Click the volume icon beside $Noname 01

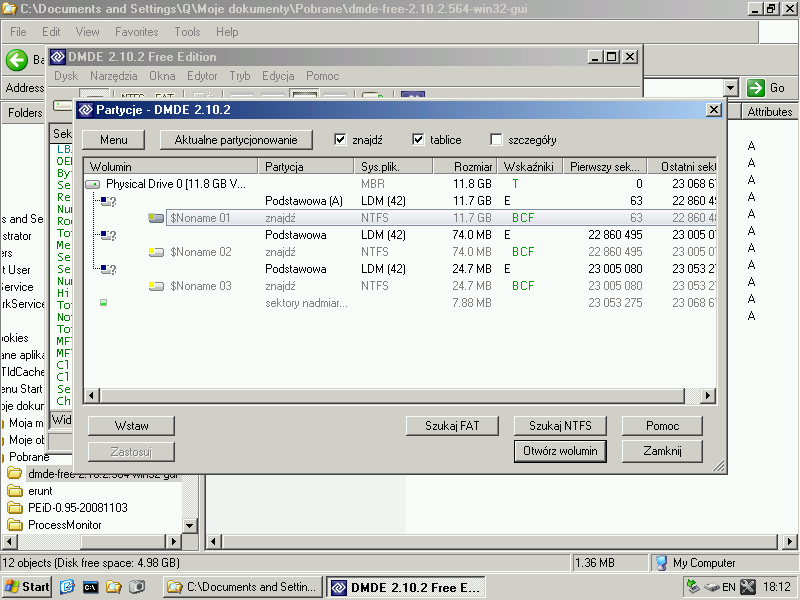156,218
